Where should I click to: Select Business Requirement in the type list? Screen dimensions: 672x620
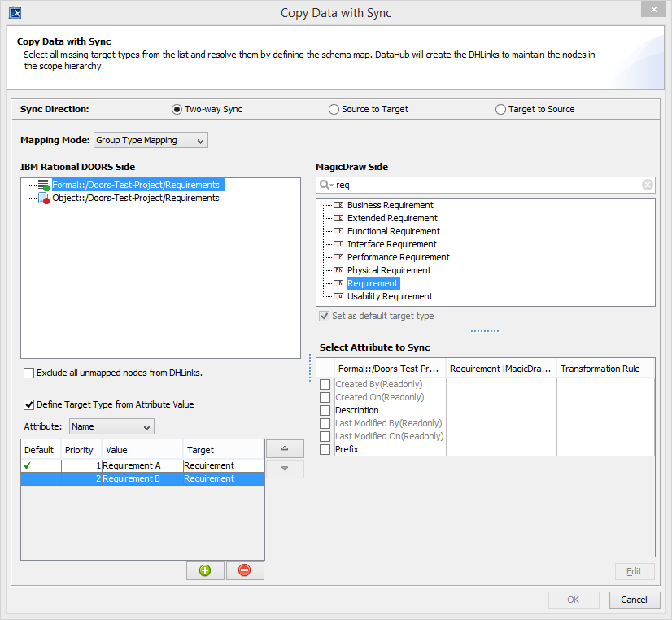[390, 205]
